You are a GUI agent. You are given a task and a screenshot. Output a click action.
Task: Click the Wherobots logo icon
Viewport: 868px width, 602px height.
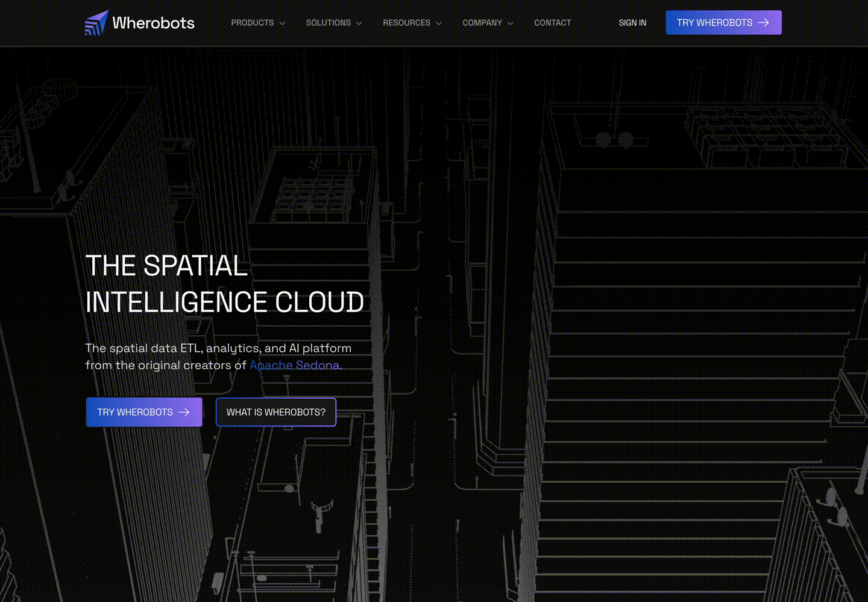coord(96,23)
